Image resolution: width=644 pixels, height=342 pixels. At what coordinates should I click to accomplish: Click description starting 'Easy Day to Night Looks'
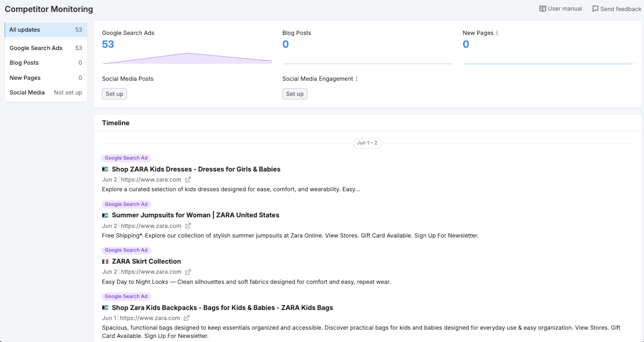pyautogui.click(x=246, y=282)
